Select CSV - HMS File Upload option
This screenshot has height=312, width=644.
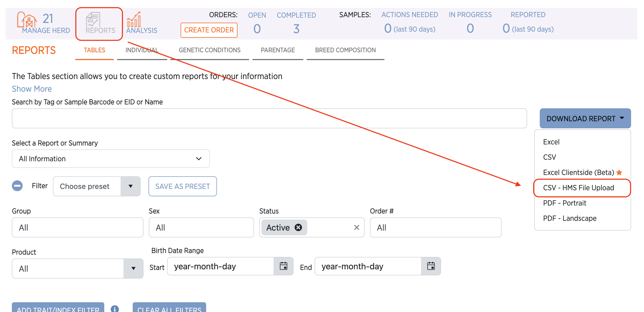(578, 188)
